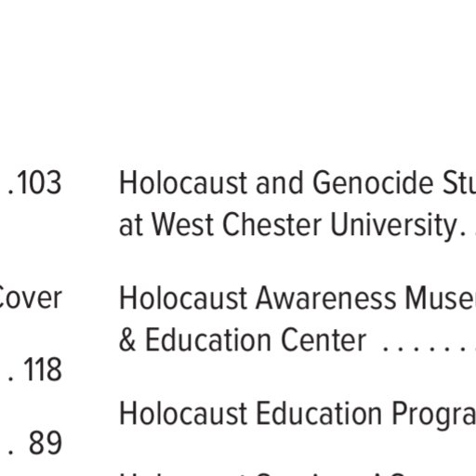
Task: Click the word 'University'
Action: pyautogui.click(x=394, y=225)
